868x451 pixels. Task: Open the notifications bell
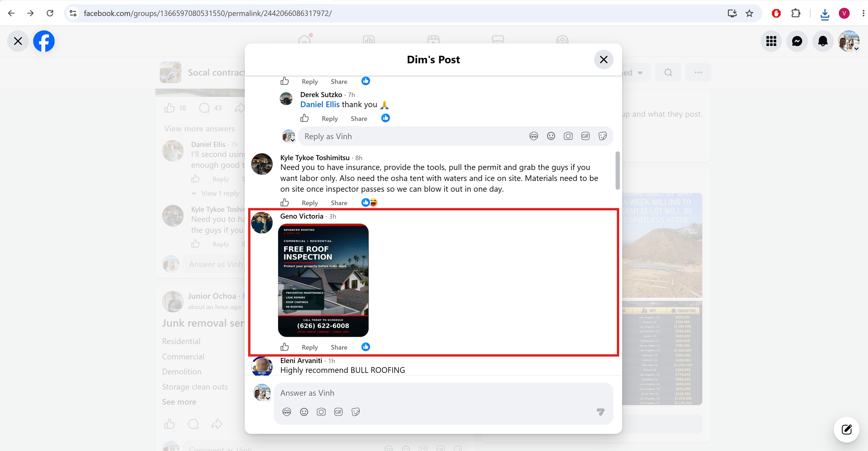pyautogui.click(x=823, y=41)
